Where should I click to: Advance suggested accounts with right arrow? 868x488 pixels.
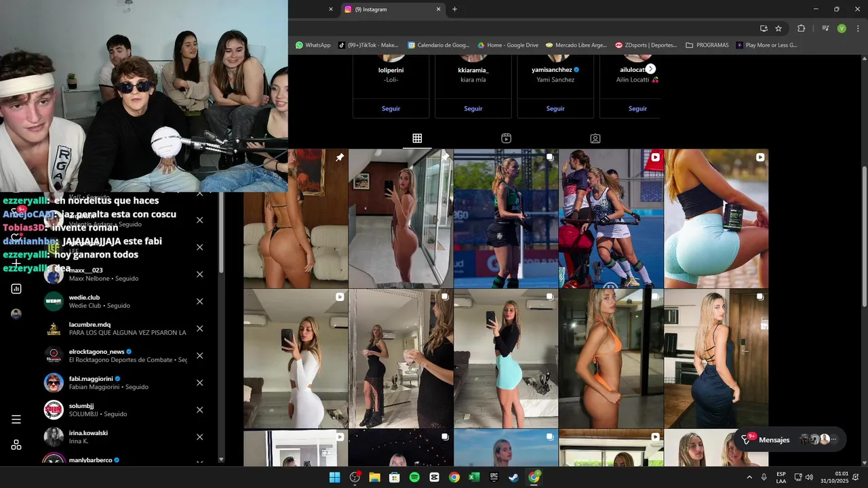[x=650, y=69]
